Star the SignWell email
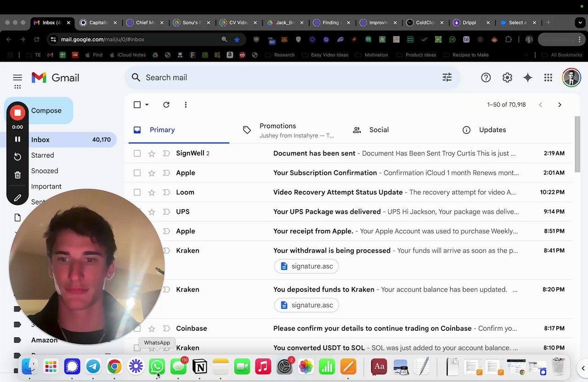 (x=152, y=154)
